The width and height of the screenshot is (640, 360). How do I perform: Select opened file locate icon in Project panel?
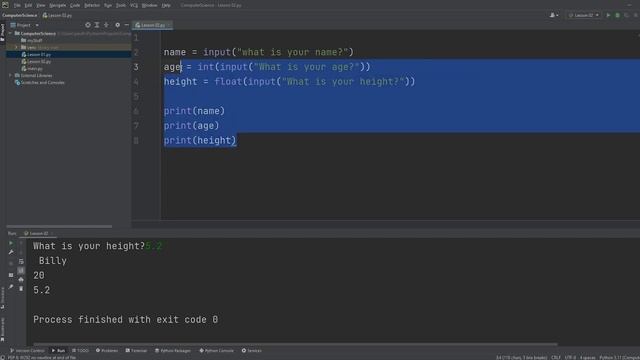pos(88,25)
